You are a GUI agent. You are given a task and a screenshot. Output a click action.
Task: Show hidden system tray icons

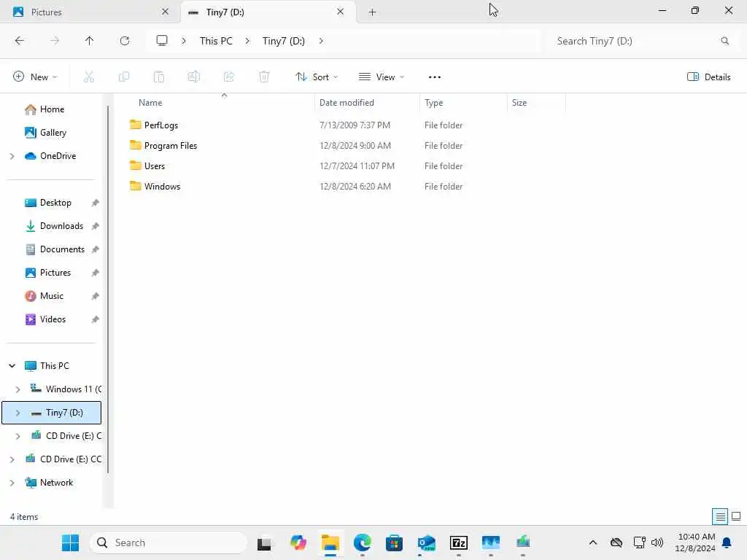click(x=592, y=542)
